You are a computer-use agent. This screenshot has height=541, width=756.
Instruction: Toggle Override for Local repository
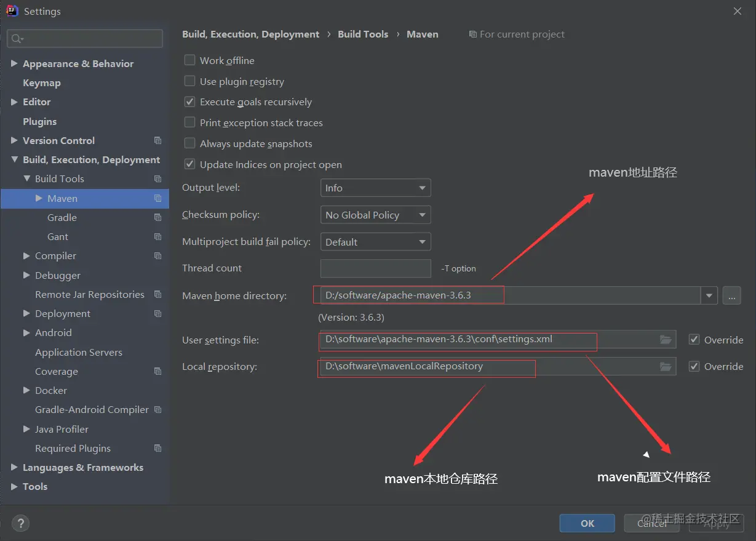694,366
